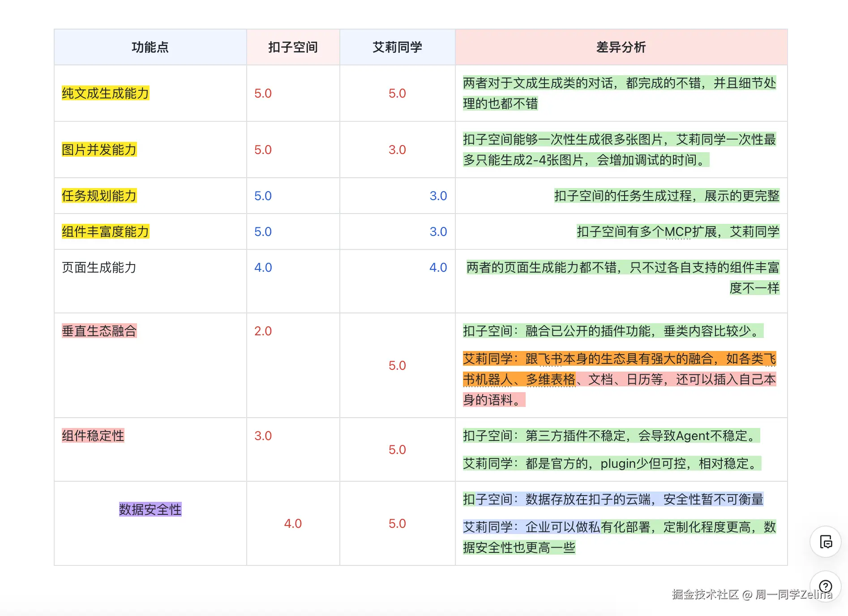This screenshot has height=616, width=848.
Task: Click the orange 多维表格 highlighted text
Action: [551, 379]
